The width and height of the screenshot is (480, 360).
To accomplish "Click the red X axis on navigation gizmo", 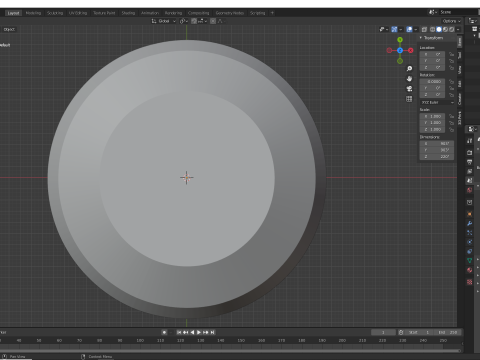I will tap(411, 50).
